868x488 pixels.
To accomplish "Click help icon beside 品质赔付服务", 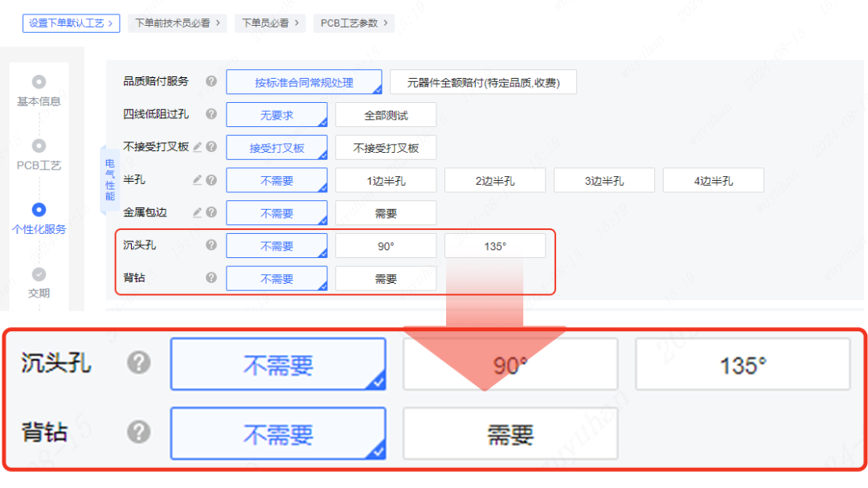I will click(211, 81).
